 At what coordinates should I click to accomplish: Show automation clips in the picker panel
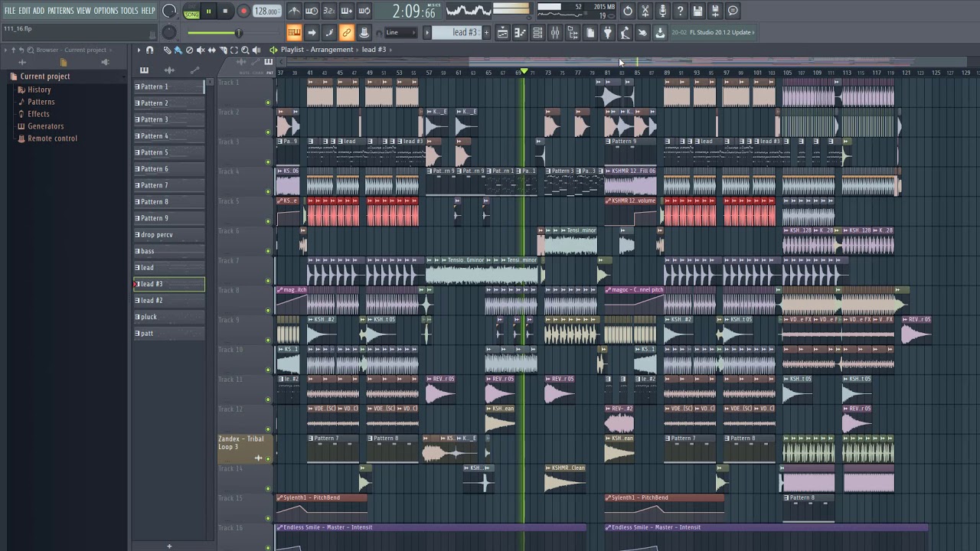click(194, 70)
